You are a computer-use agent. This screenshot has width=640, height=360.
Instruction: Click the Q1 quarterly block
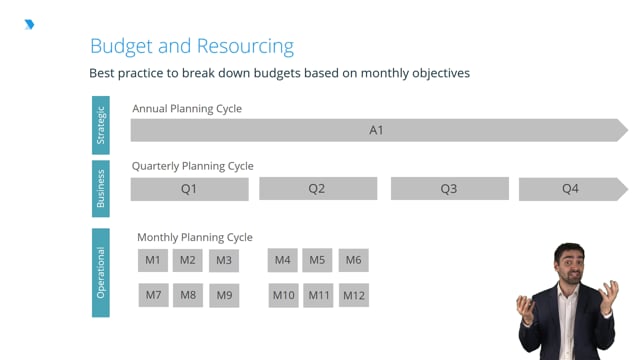click(x=189, y=189)
